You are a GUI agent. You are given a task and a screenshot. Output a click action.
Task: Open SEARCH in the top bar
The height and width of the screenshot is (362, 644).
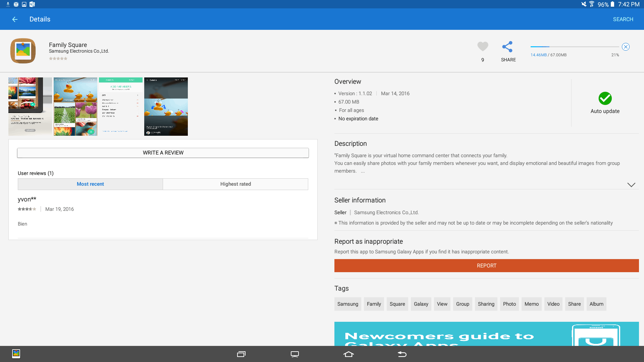(x=623, y=19)
